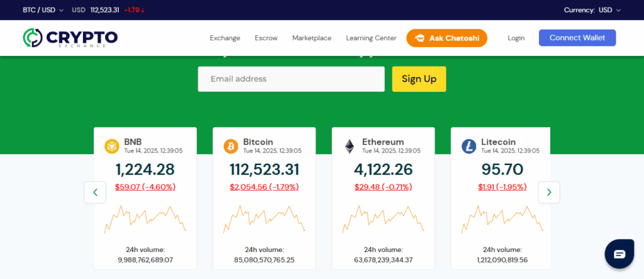Click the Ethereum card title
Viewport: 644px width, 279px height.
tap(383, 142)
